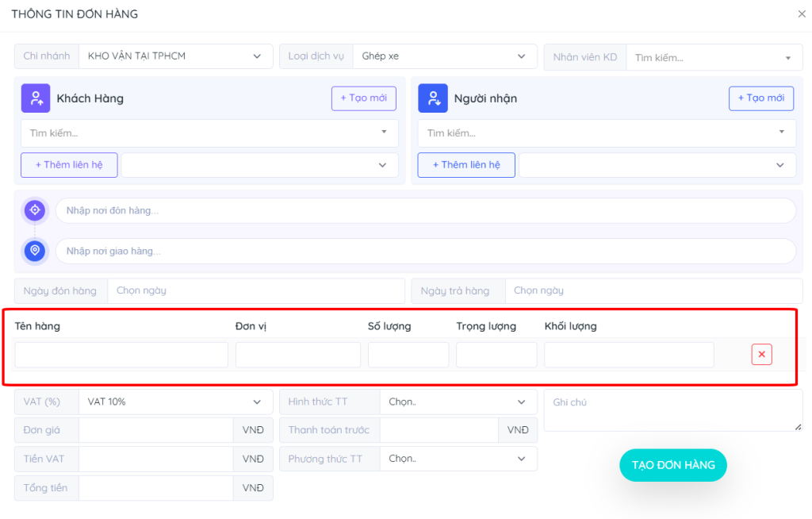Click Tạo mới button for Khách Hàng

[363, 98]
